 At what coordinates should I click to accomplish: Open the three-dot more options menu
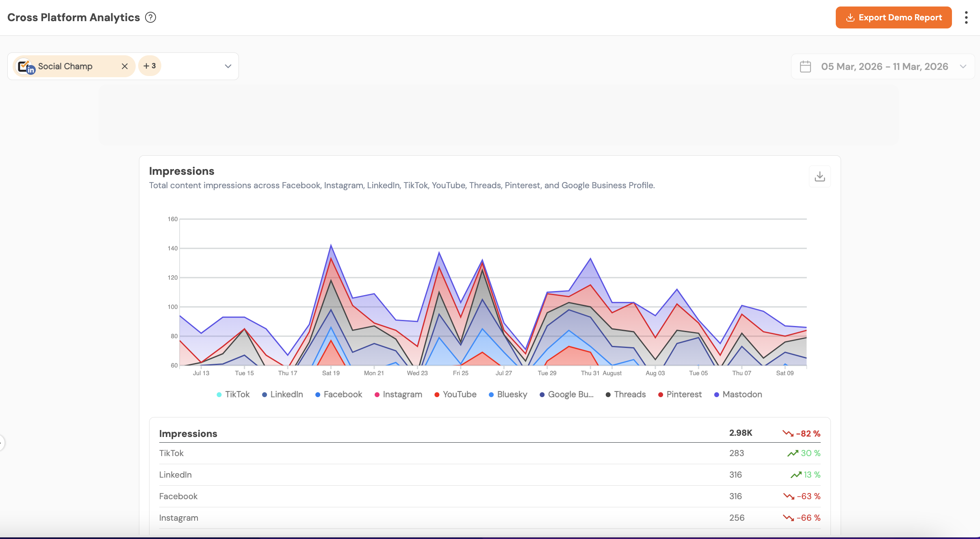[966, 17]
